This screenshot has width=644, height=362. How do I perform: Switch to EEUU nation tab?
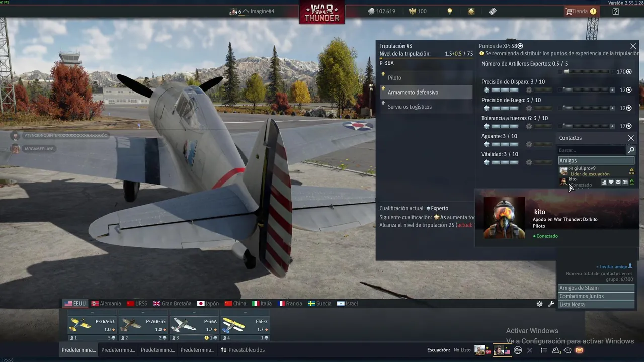75,304
